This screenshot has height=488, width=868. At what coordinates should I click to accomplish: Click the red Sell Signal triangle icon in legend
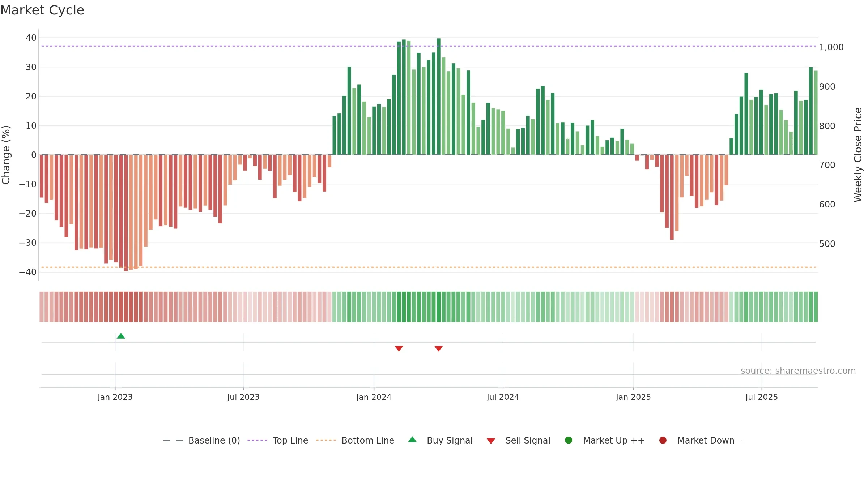[x=491, y=441]
